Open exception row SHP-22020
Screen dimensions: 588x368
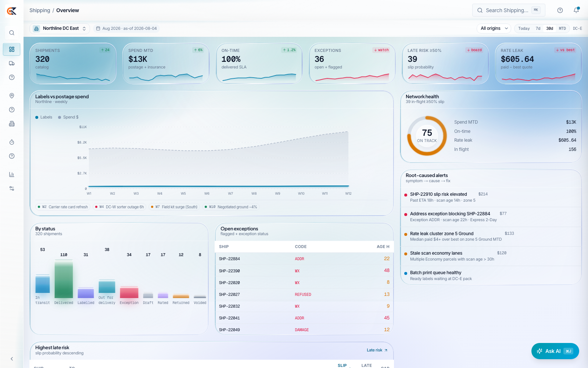tap(304, 282)
